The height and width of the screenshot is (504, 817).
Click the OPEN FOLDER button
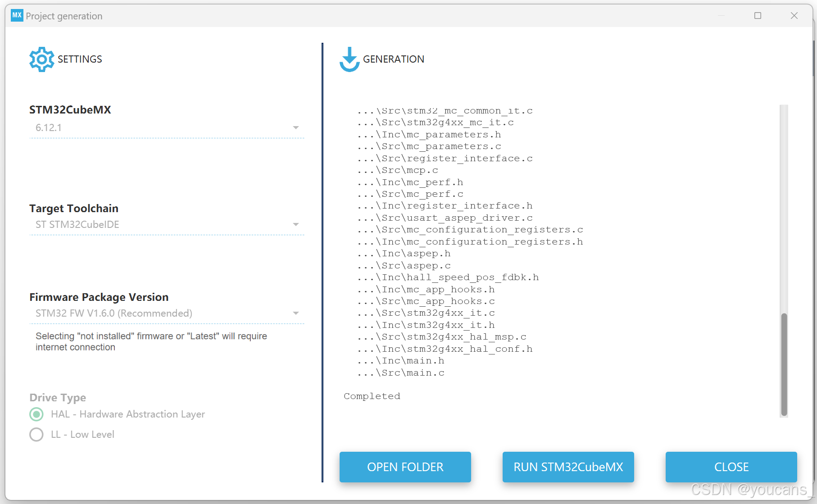(x=405, y=467)
